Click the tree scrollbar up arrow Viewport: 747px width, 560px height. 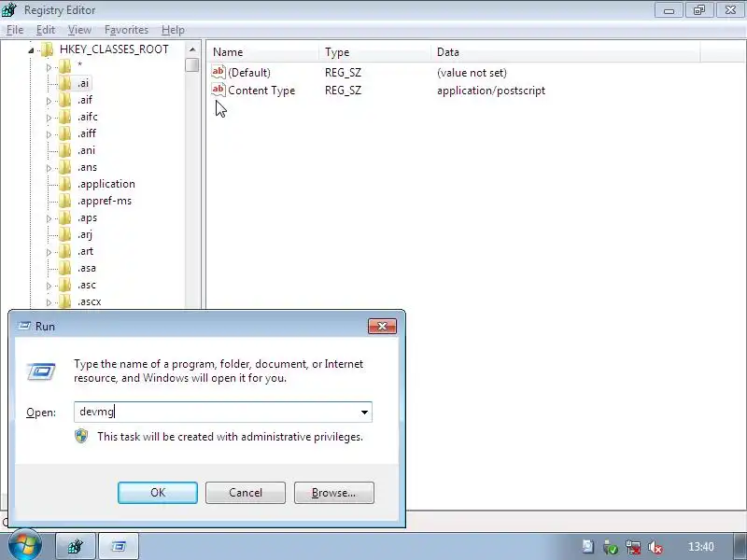pyautogui.click(x=192, y=49)
